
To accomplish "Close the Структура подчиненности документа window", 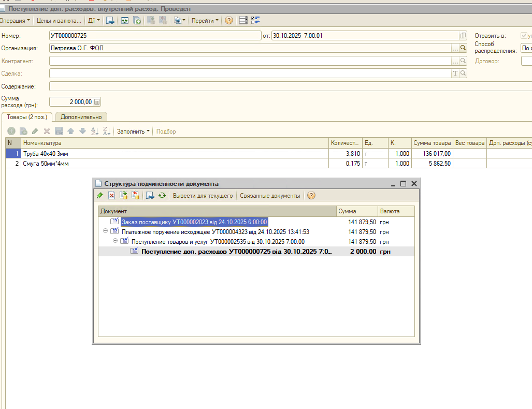I will pyautogui.click(x=414, y=183).
